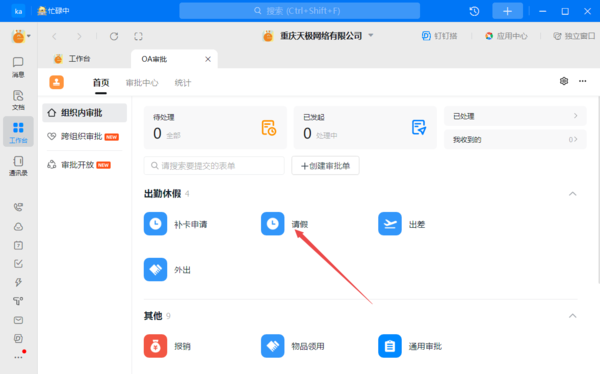Click the refresh page icon
This screenshot has height=374, width=600.
pyautogui.click(x=114, y=36)
